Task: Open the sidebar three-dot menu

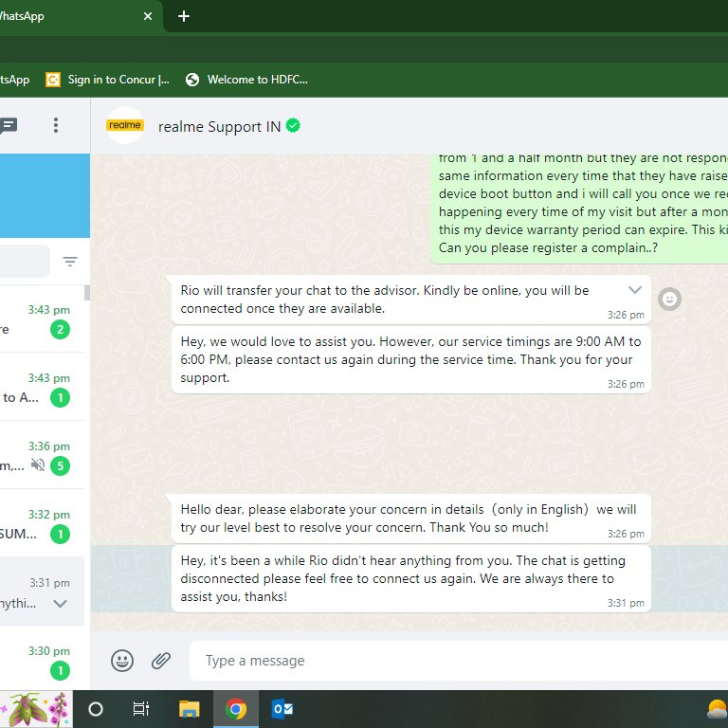Action: coord(56,125)
